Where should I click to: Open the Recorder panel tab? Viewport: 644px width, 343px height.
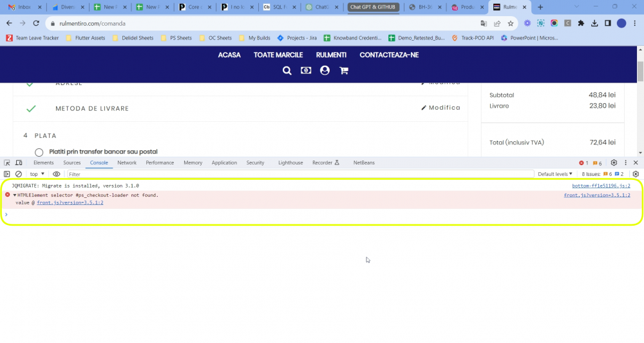326,163
